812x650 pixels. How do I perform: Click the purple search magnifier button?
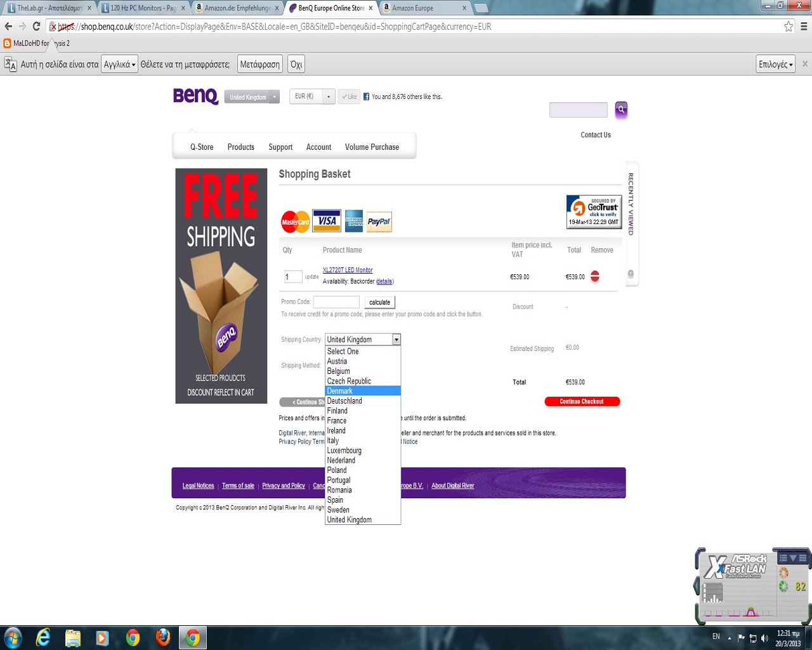click(x=621, y=109)
